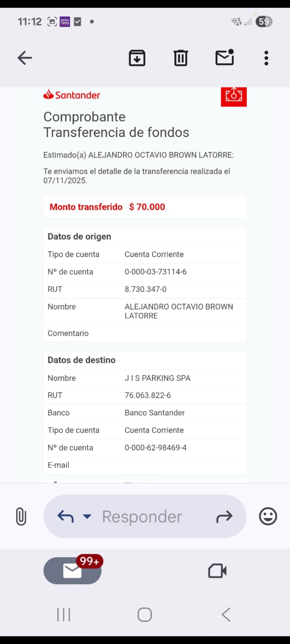Open Android recent apps
This screenshot has width=290, height=644.
tap(64, 614)
